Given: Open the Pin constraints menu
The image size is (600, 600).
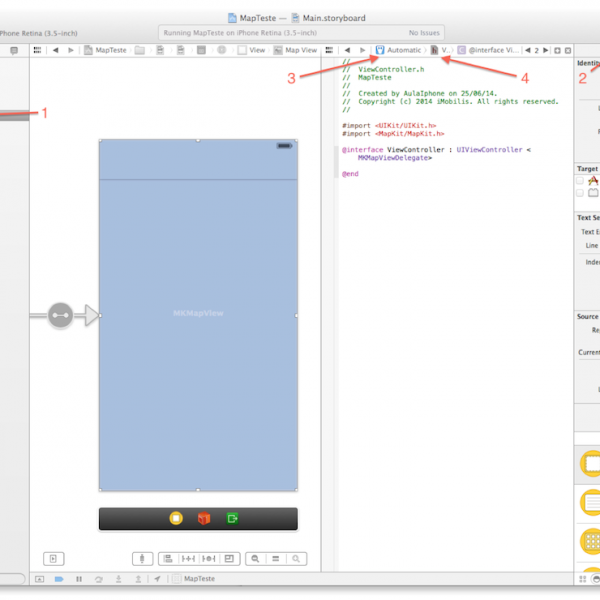Looking at the screenshot, I should coord(188,559).
